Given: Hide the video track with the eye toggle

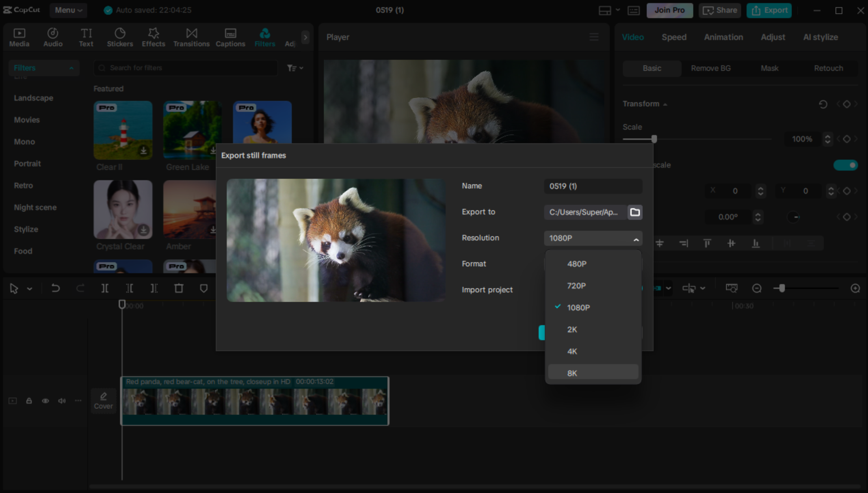Looking at the screenshot, I should [45, 401].
